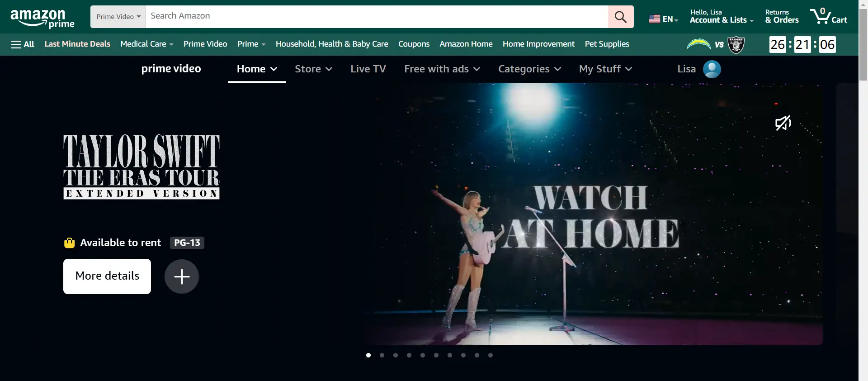Go to Live TV tab
This screenshot has width=868, height=381.
[x=368, y=69]
